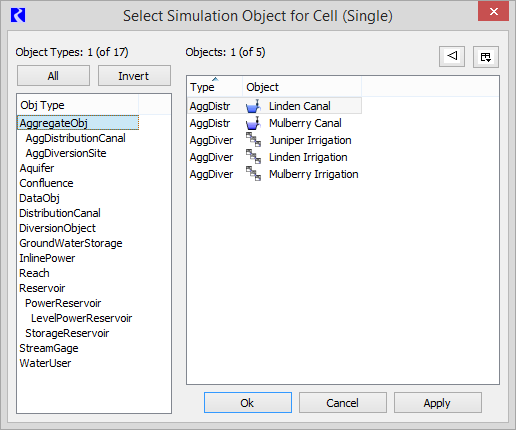Select all object types with All button
The height and width of the screenshot is (430, 516).
(x=53, y=76)
